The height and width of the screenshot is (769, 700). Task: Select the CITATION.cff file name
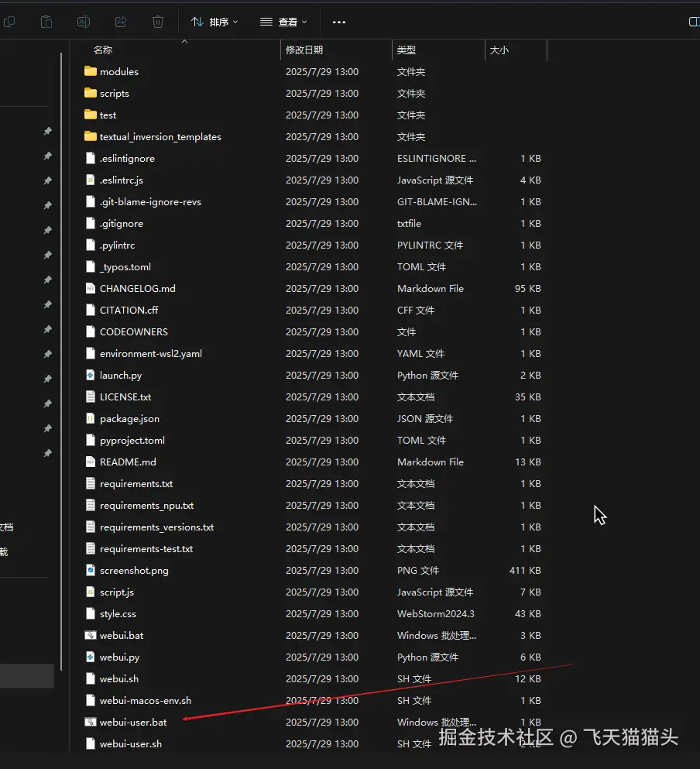click(129, 310)
